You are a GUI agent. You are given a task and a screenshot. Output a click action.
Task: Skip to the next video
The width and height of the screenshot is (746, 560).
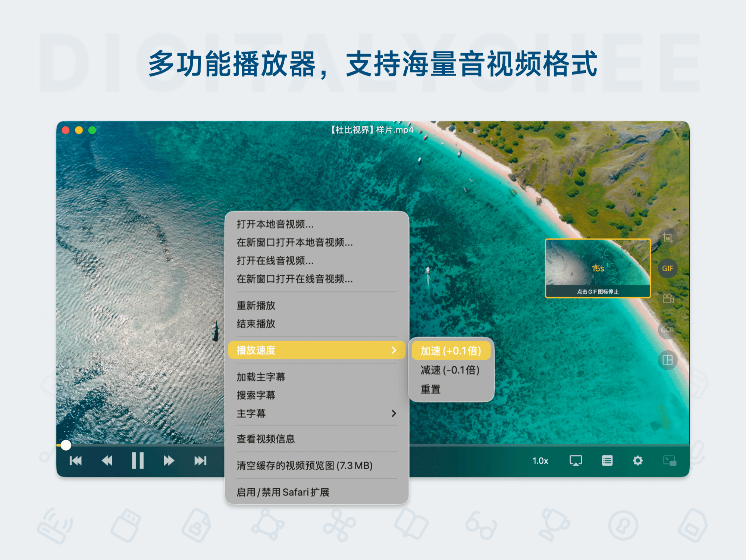[200, 460]
